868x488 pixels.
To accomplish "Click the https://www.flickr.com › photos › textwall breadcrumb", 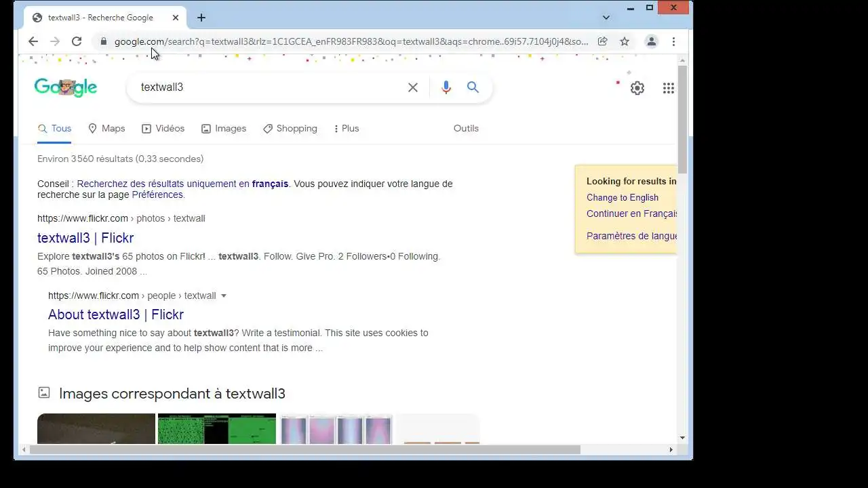I will [x=121, y=218].
